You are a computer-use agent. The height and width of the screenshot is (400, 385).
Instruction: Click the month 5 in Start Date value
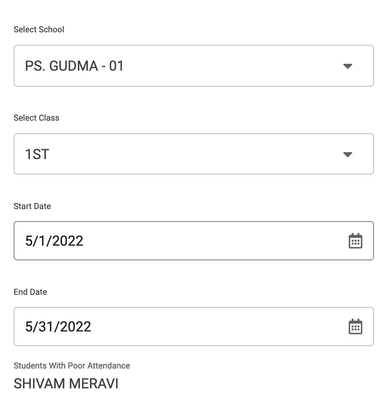pos(29,241)
